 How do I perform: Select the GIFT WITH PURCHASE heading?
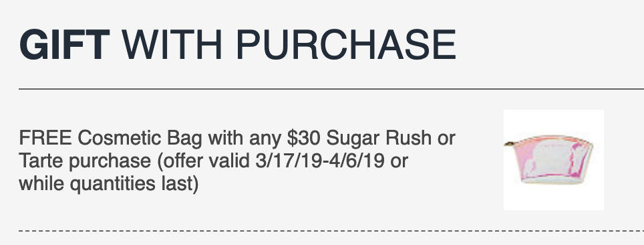coord(237,44)
